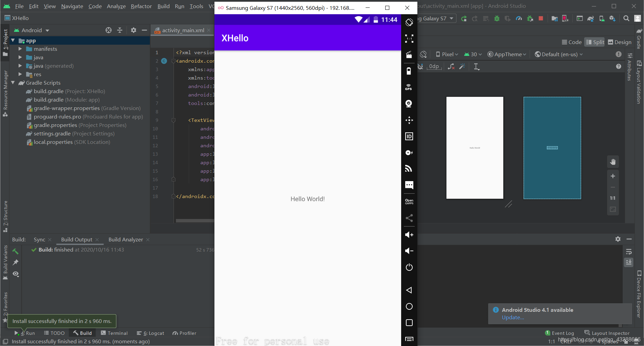Open the 6: Logcat tool window

tap(151, 333)
